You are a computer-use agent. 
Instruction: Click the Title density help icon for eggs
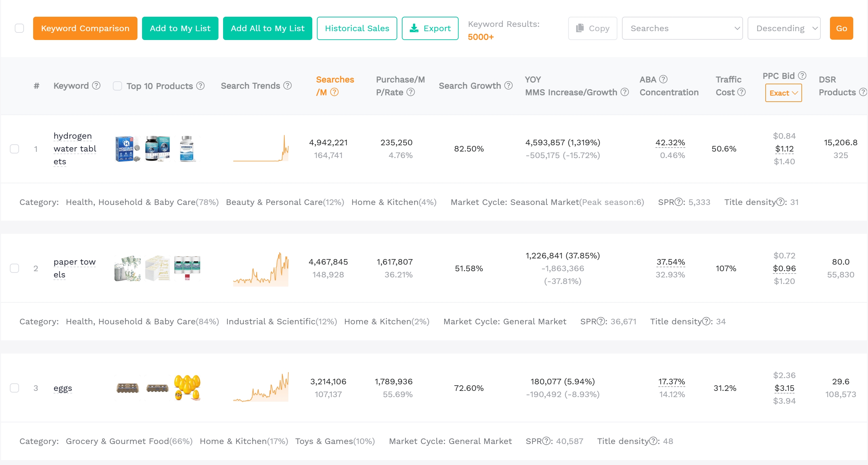point(654,441)
